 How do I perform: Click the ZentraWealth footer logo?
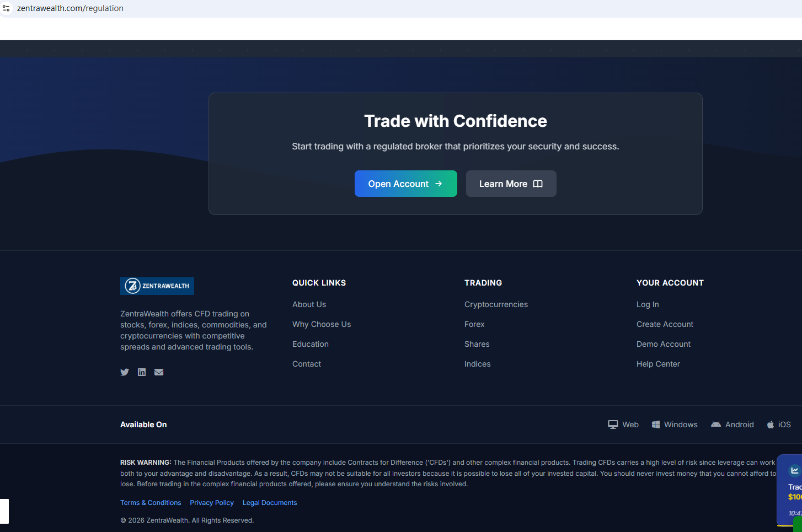157,286
